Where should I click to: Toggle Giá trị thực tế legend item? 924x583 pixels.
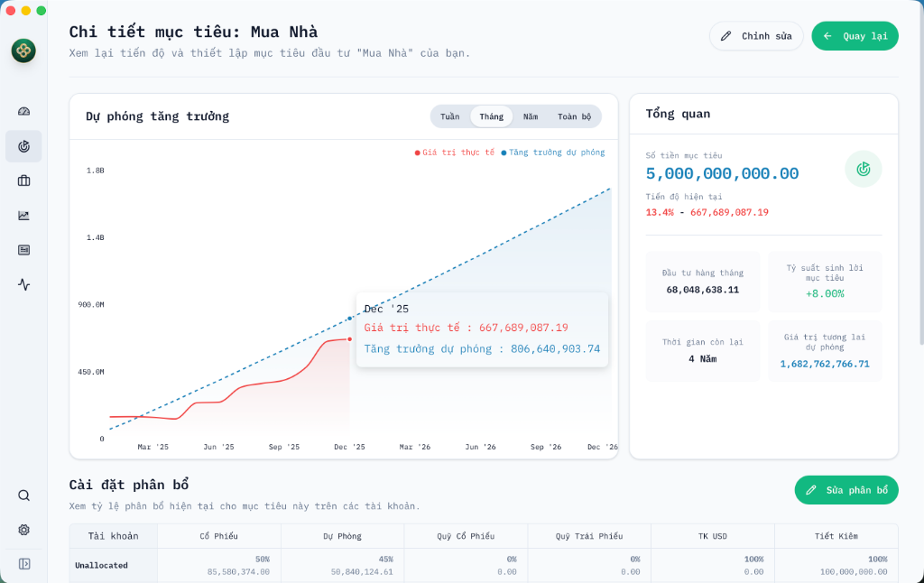click(457, 153)
